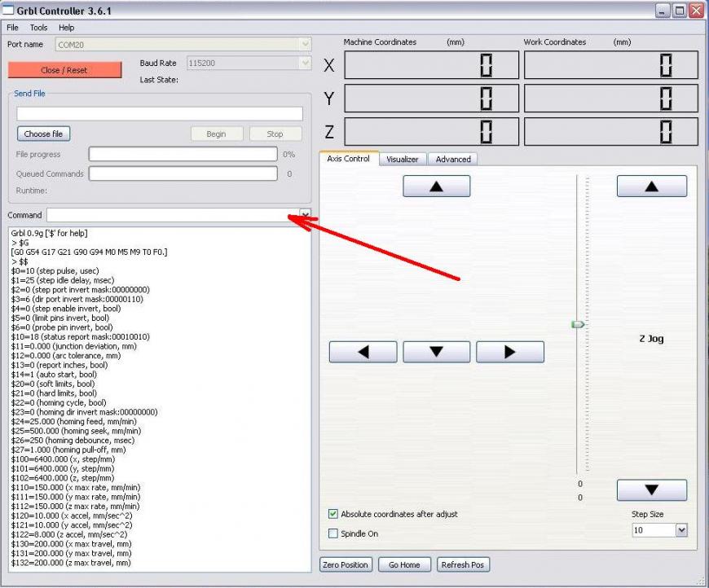This screenshot has height=588, width=709.
Task: Click the "$1=25 (step idle delay, msec)" line
Action: tap(63, 281)
